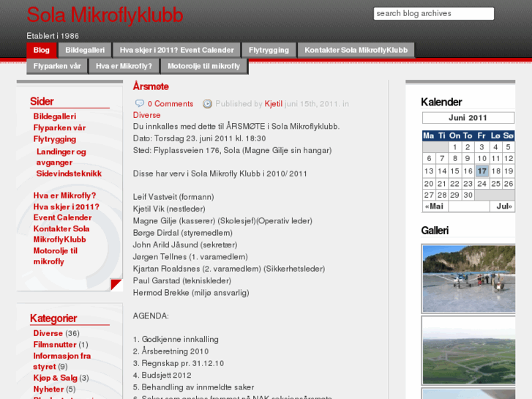Select day 23 in the calendar
Screen dimensions: 532x399
coord(468,184)
